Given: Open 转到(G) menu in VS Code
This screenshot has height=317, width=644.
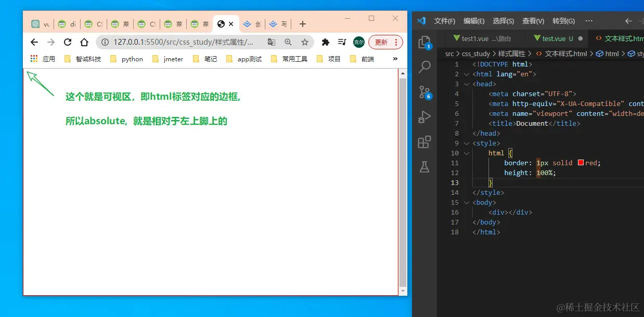Looking at the screenshot, I should [563, 21].
